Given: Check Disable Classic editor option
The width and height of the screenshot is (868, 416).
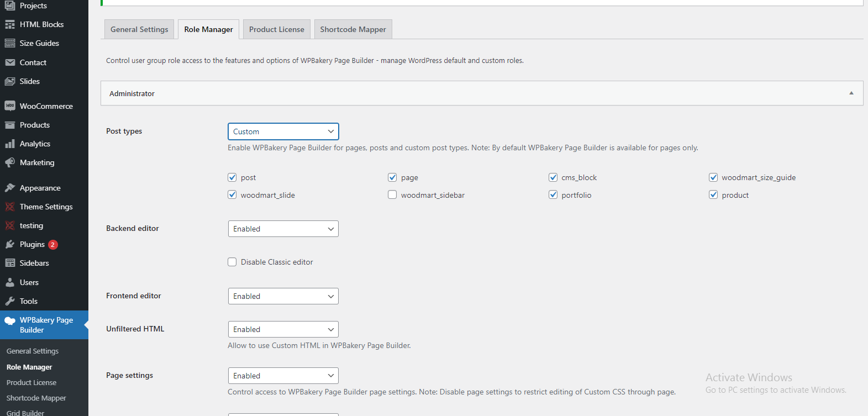Looking at the screenshot, I should coord(232,262).
